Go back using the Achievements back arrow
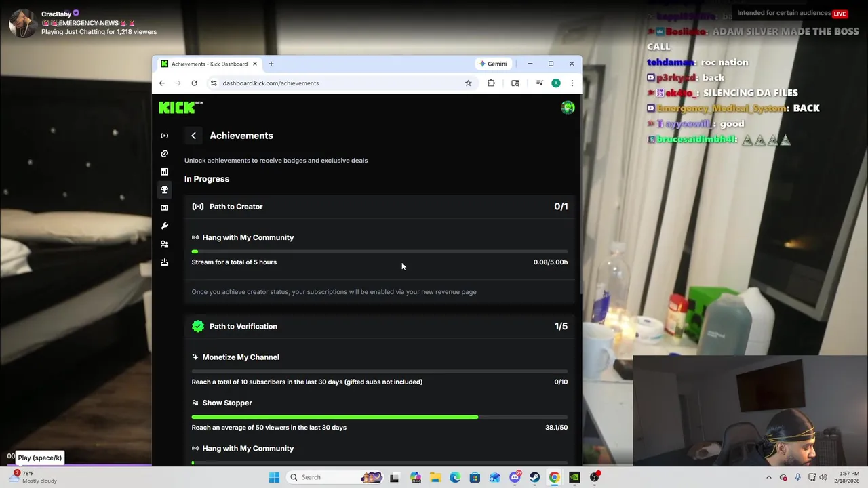Viewport: 868px width, 488px height. point(193,136)
